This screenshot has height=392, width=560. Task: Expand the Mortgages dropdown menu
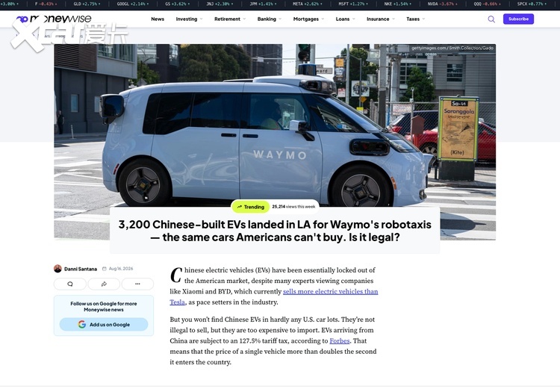click(308, 19)
